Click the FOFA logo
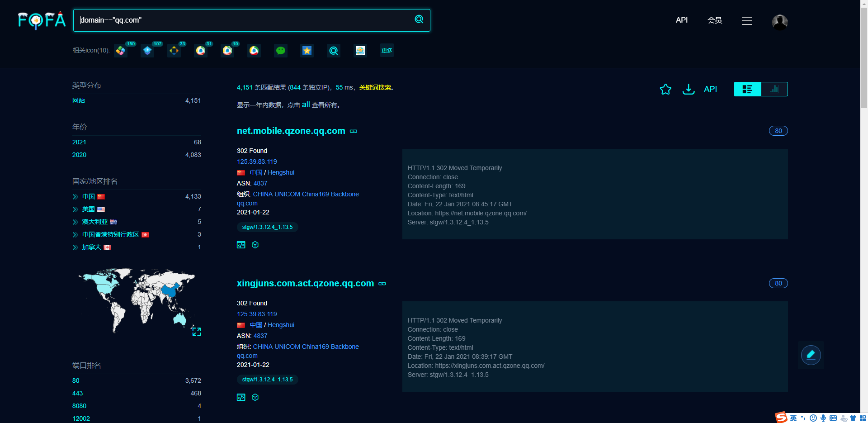 [x=42, y=20]
